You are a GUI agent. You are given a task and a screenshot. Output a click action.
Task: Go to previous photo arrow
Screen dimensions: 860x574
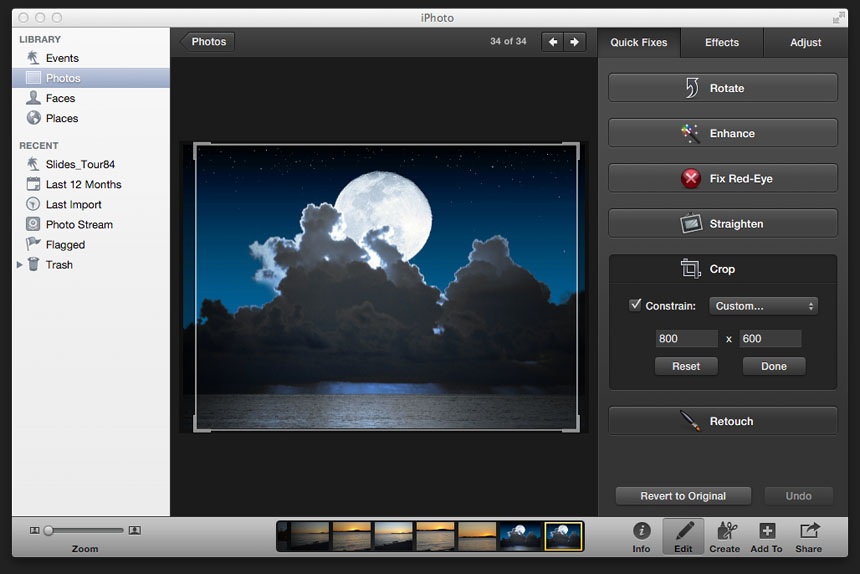(552, 42)
